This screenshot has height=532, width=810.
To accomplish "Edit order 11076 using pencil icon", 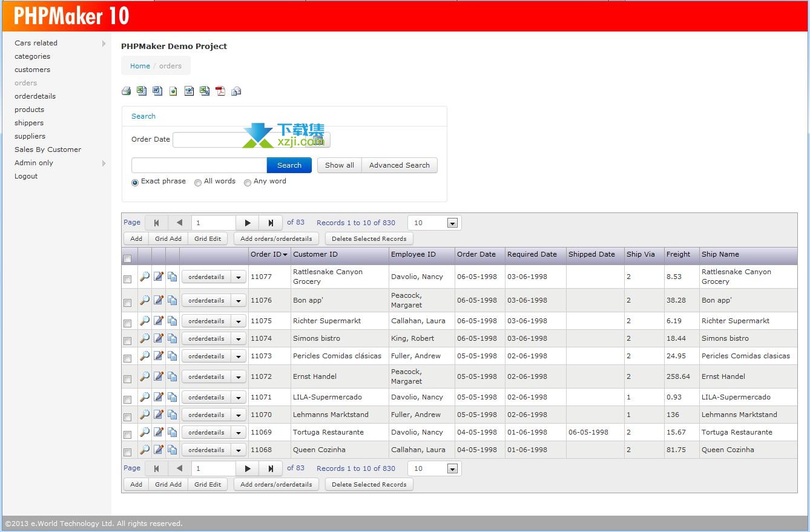I will click(159, 300).
